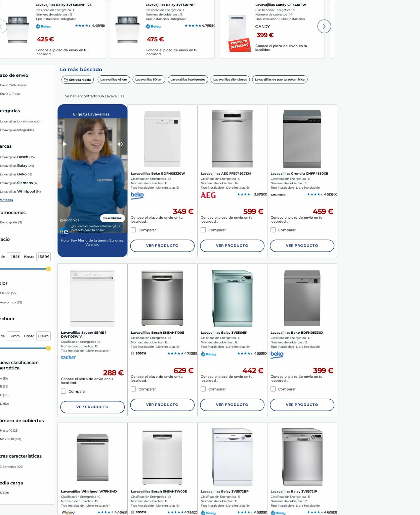The width and height of the screenshot is (420, 515).
Task: Choose Lavavajillas silenciosos chip
Action: tap(230, 79)
